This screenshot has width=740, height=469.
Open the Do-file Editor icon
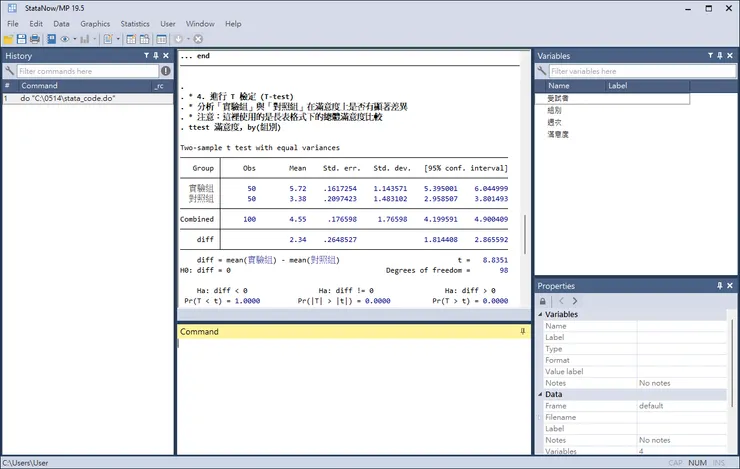pos(108,39)
